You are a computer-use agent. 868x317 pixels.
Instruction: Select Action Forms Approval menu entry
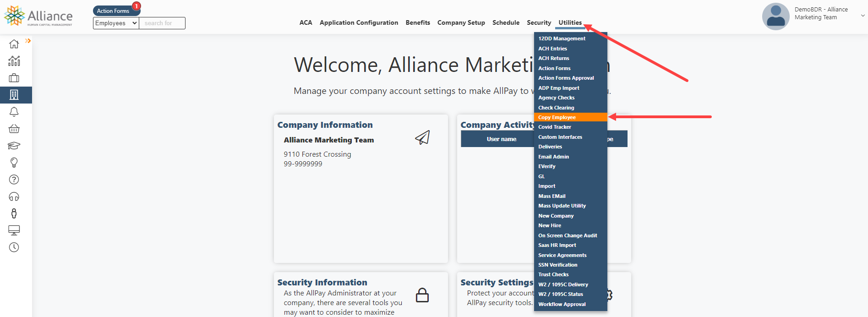coord(571,78)
